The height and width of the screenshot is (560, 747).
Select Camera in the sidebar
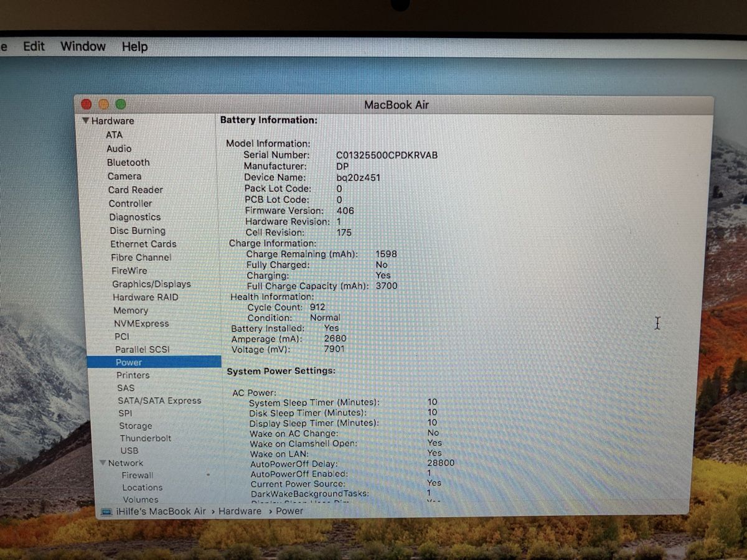[x=125, y=176]
